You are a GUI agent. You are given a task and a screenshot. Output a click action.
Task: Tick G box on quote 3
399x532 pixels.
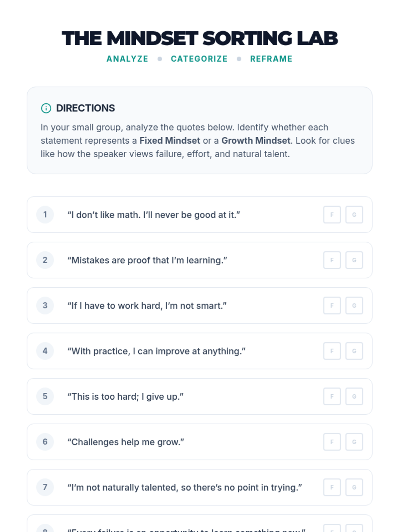click(x=354, y=306)
